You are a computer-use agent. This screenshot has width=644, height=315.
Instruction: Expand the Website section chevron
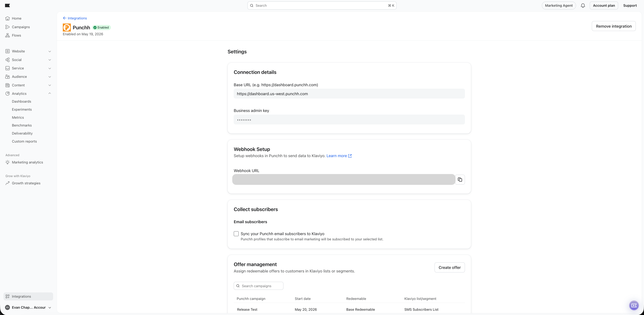tap(50, 51)
